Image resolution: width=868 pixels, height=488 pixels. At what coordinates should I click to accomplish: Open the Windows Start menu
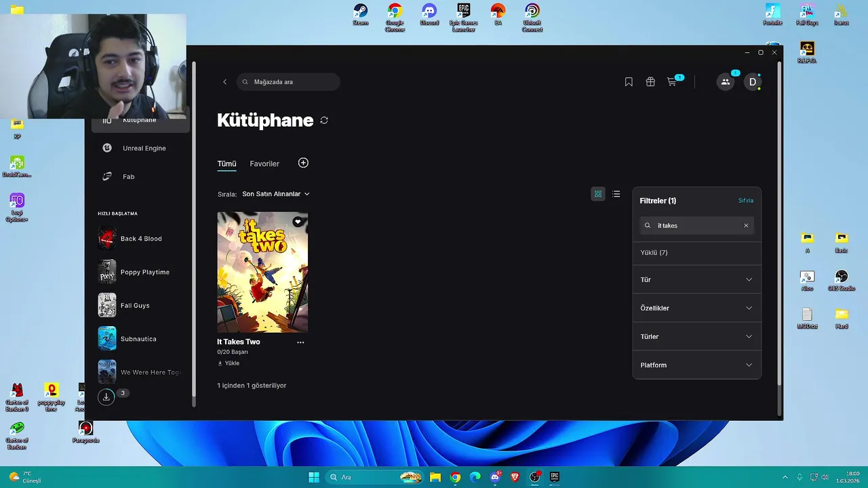coord(314,477)
